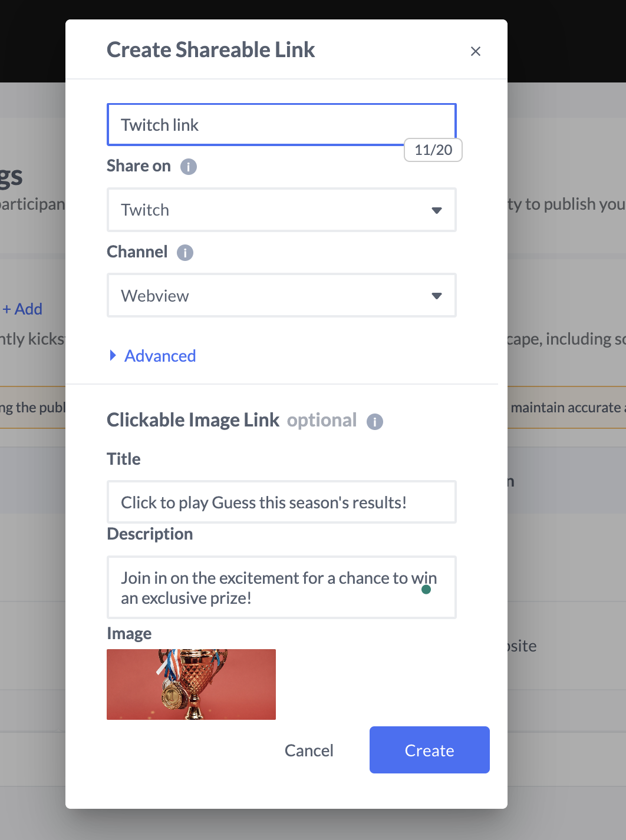Click the Share on dropdown arrow

[x=437, y=210]
